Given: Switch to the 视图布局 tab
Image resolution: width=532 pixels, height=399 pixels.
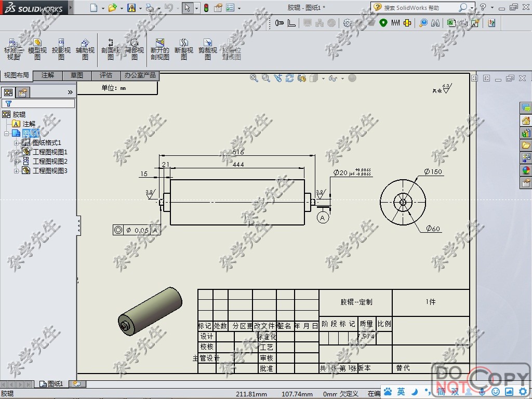Looking at the screenshot, I should click(16, 75).
